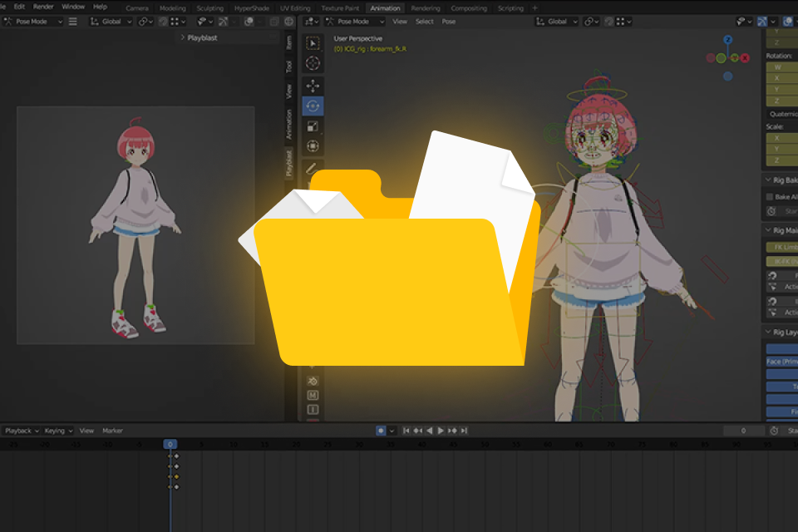Click the editor type icon in right viewport header
This screenshot has width=798, height=532.
click(x=311, y=22)
